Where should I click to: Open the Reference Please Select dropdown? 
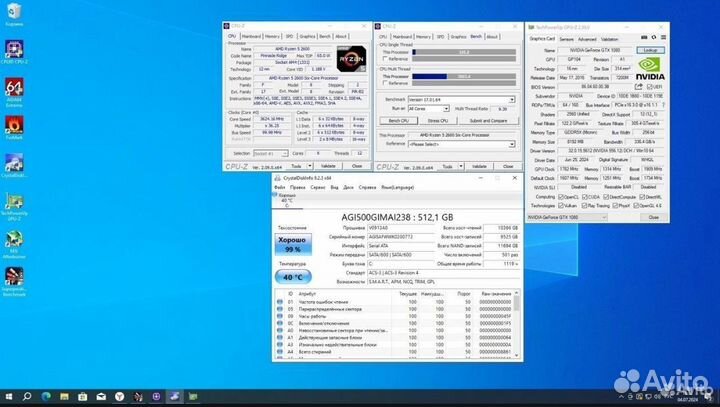tap(461, 144)
